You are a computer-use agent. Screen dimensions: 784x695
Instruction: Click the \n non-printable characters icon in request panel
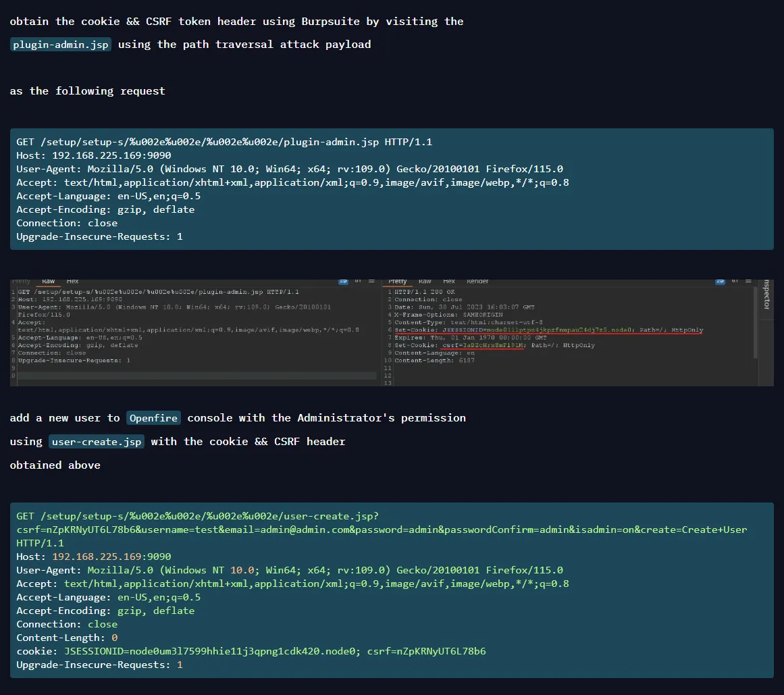358,282
